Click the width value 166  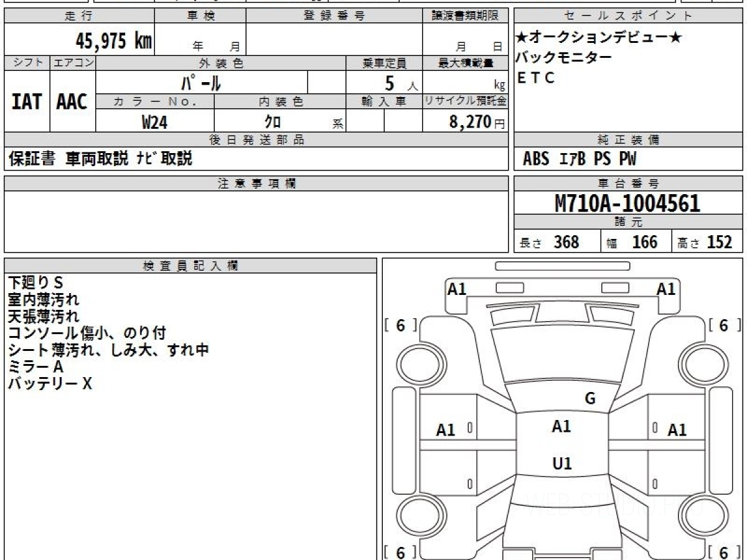click(x=645, y=242)
